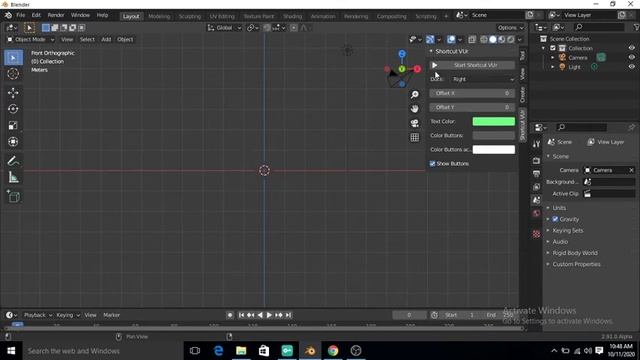Screen dimensions: 640x360
Task: Select the Measure tool
Action: click(13, 177)
